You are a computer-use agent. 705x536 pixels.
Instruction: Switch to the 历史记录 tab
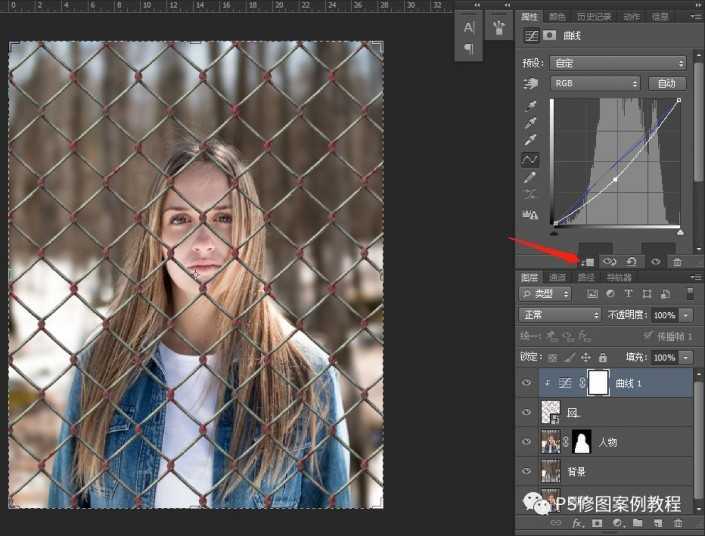tap(594, 17)
